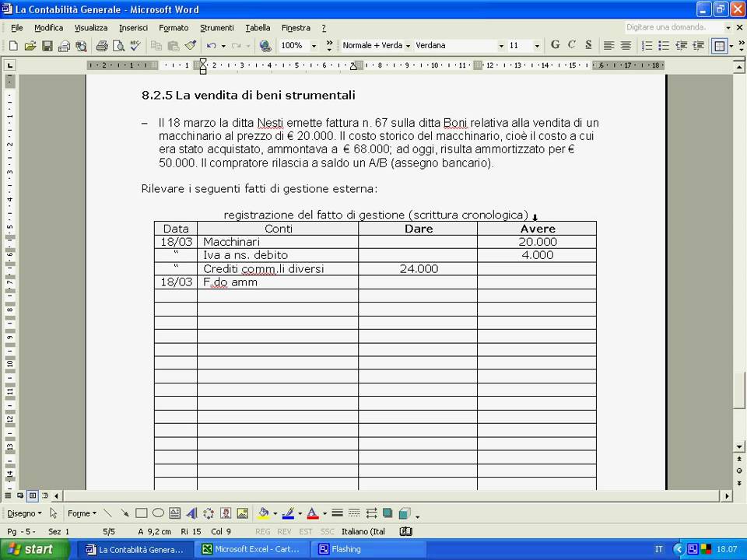Insert a numbered list
The image size is (747, 560).
click(647, 46)
